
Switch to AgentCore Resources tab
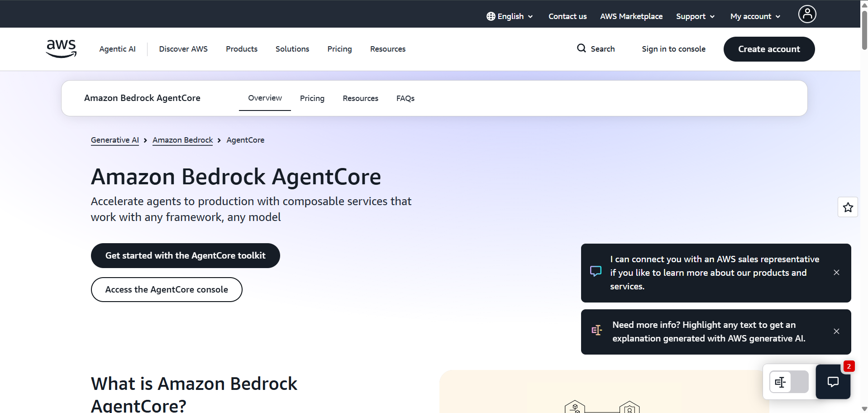click(360, 98)
